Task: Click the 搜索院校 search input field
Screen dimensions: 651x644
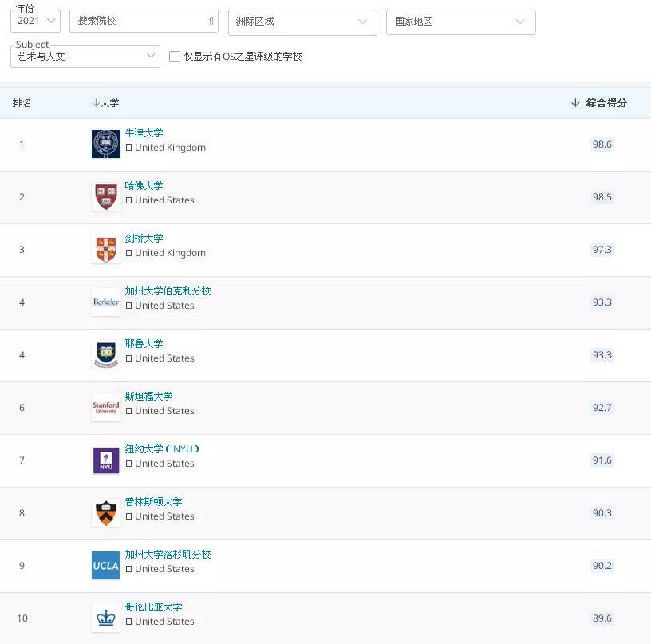Action: pos(144,22)
